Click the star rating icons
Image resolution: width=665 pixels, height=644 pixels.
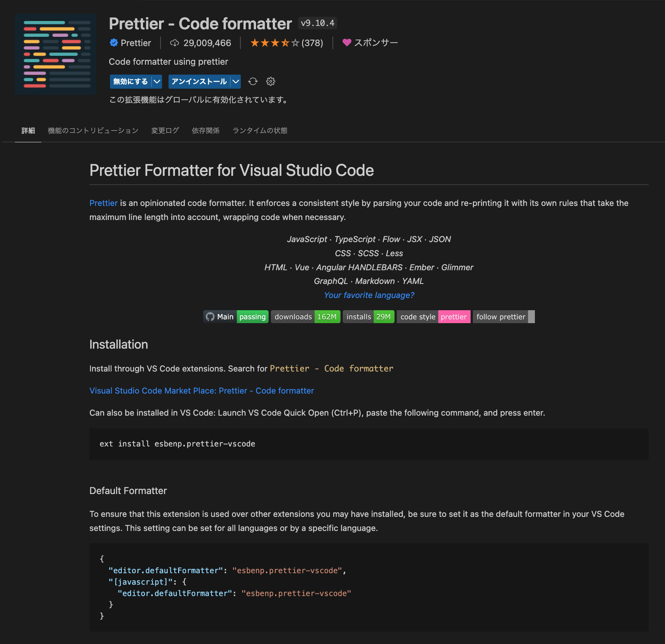pos(274,43)
